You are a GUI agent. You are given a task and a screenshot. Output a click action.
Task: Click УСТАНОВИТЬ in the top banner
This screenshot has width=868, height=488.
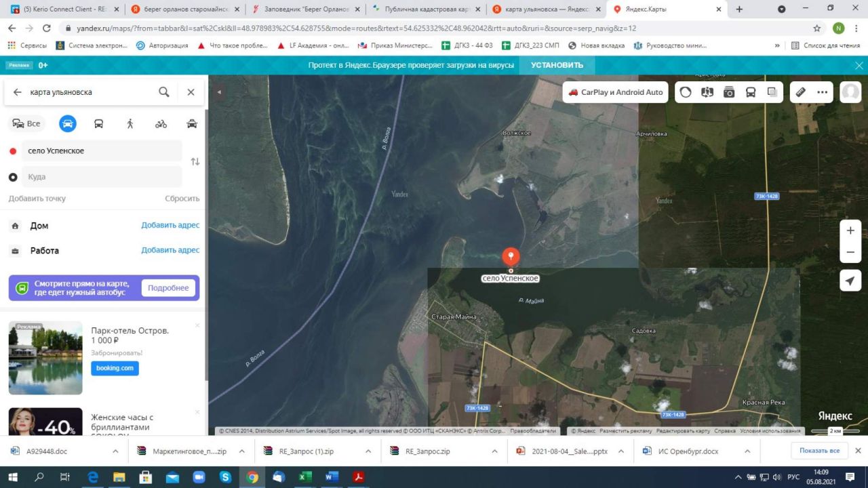(557, 65)
